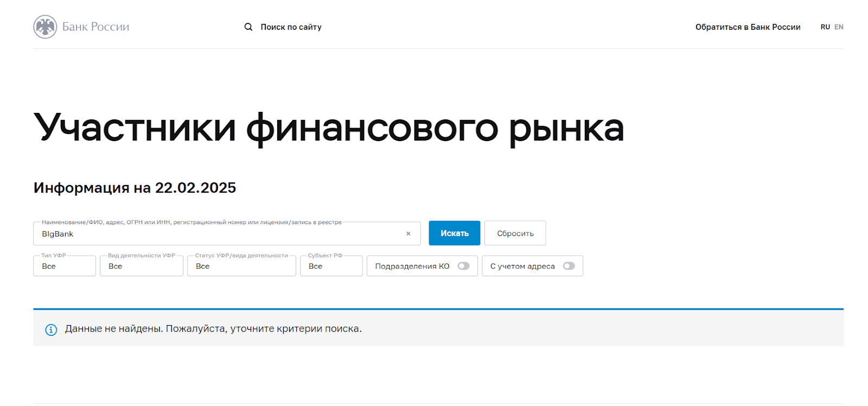Screen dimensions: 868x406
Task: Focus the name/ОГРН/ИНН search input with BIgBank
Action: pos(227,233)
